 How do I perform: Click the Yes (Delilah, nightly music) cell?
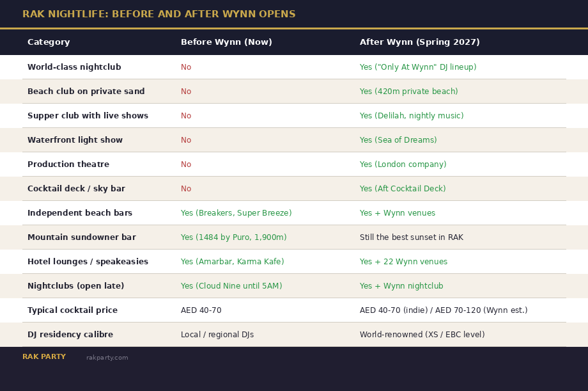pyautogui.click(x=412, y=116)
